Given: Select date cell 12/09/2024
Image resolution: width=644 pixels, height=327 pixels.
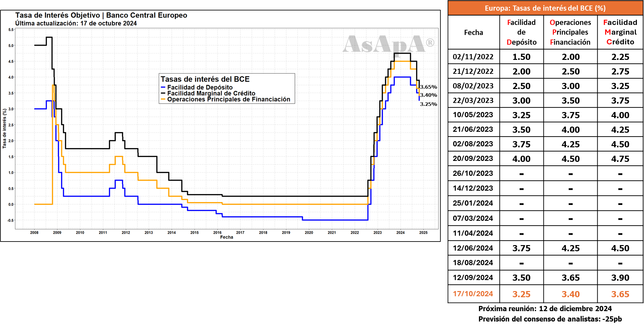Looking at the screenshot, I should (x=473, y=277).
